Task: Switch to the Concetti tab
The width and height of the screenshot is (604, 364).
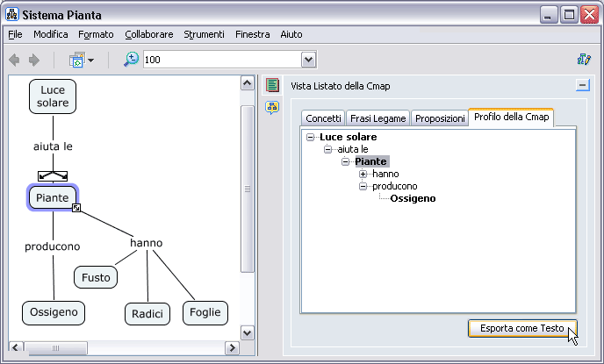Action: pyautogui.click(x=323, y=118)
